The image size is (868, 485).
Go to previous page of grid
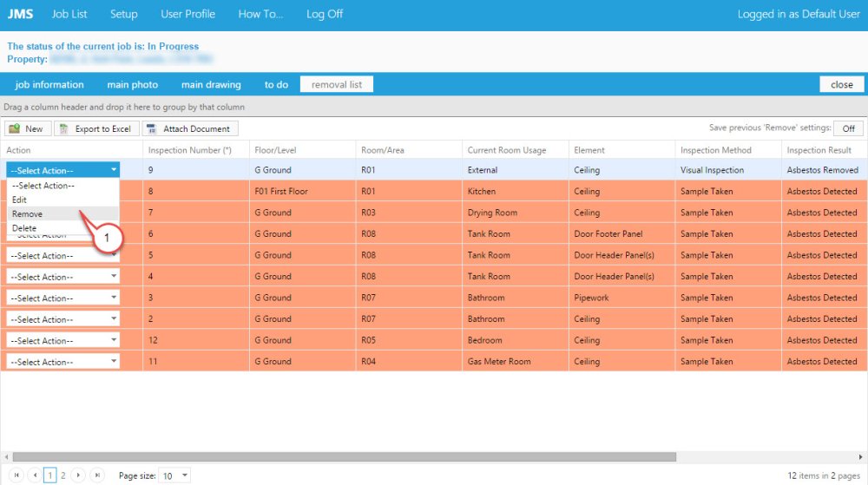tap(35, 475)
